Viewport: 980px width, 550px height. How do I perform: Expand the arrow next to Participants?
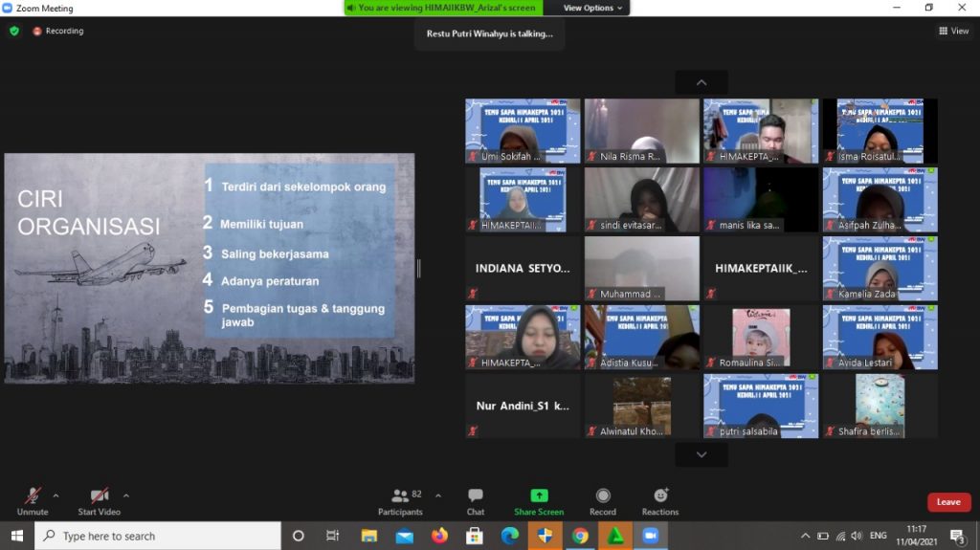[438, 495]
